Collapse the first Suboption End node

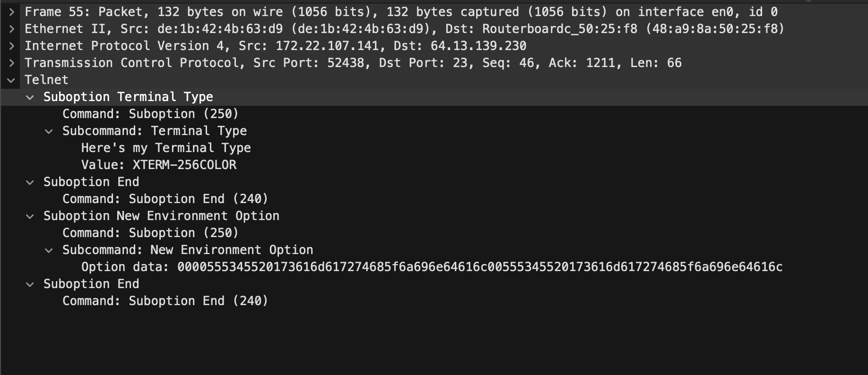tap(30, 182)
